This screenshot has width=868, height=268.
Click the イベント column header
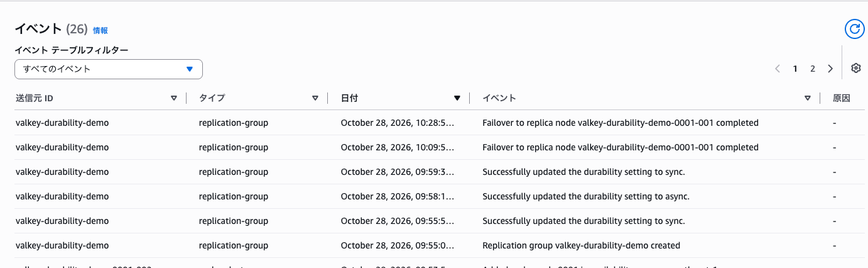click(499, 98)
